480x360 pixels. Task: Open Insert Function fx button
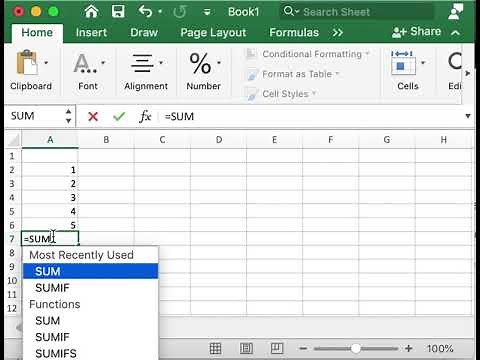[145, 116]
